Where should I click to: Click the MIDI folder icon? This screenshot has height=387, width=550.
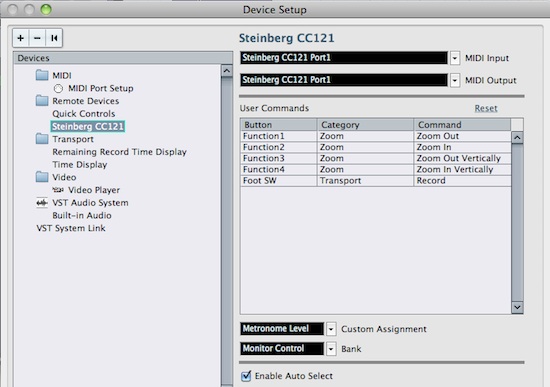coord(42,75)
